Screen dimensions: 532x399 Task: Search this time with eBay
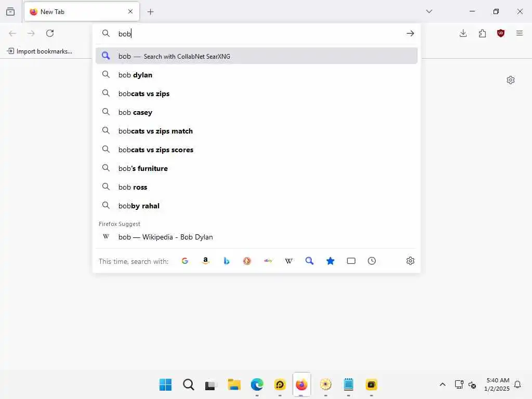point(268,261)
